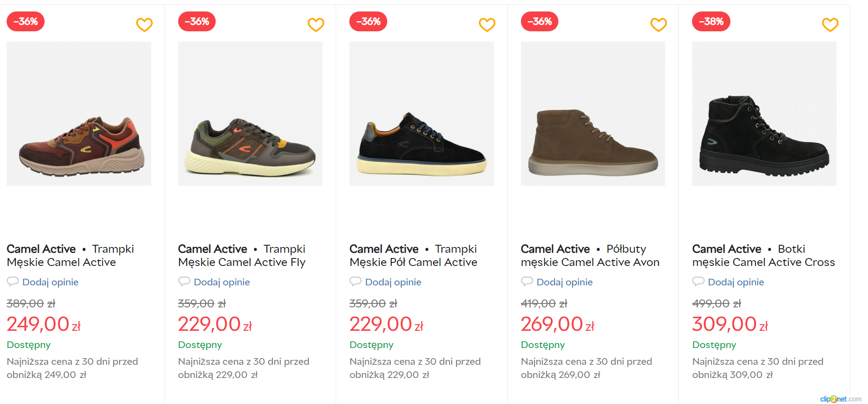Open 'Trampki Męskie Camel Active Fly' product title

tap(242, 256)
